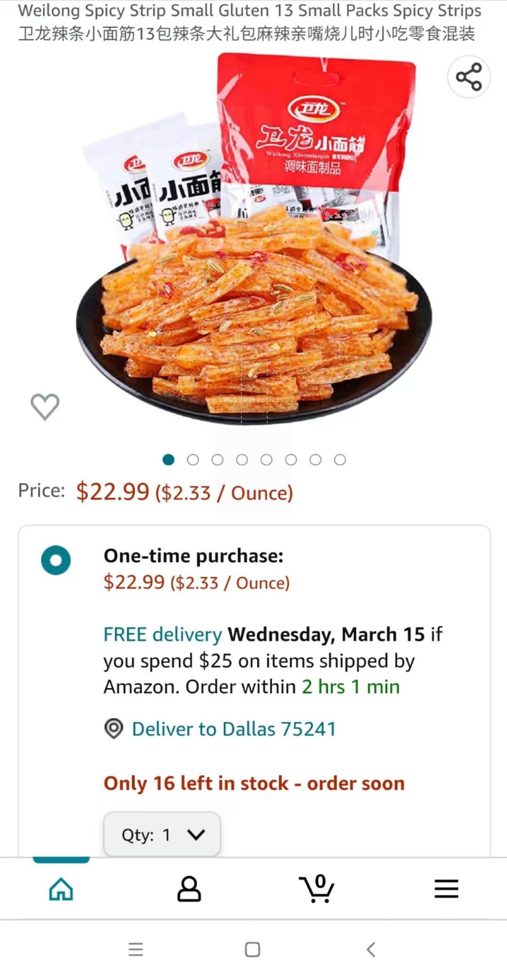
Task: Select the One-time purchase radio button
Action: click(56, 560)
